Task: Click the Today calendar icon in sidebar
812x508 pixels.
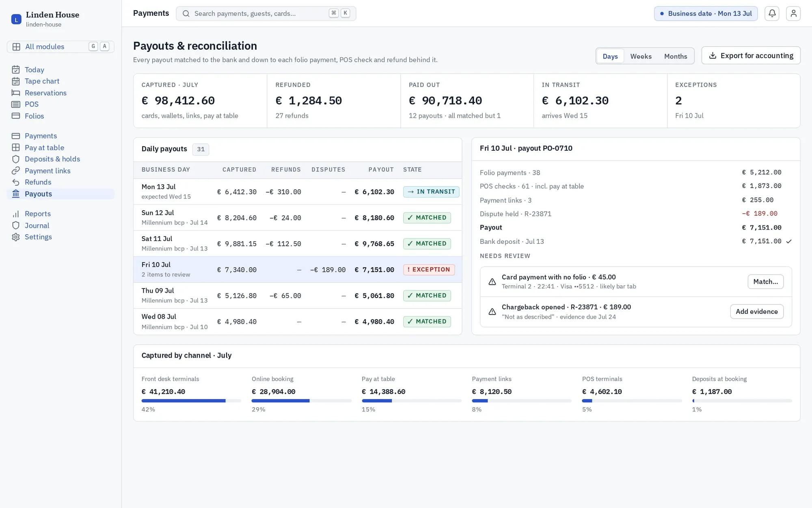Action: click(16, 69)
